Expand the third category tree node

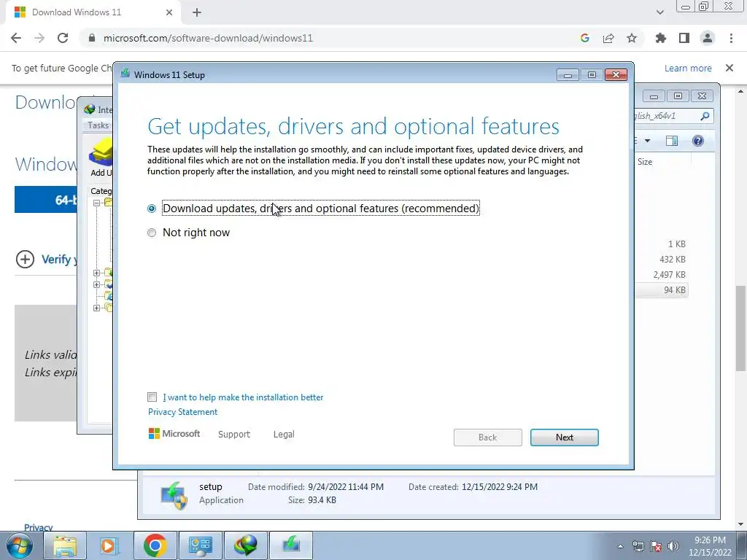[x=96, y=284]
